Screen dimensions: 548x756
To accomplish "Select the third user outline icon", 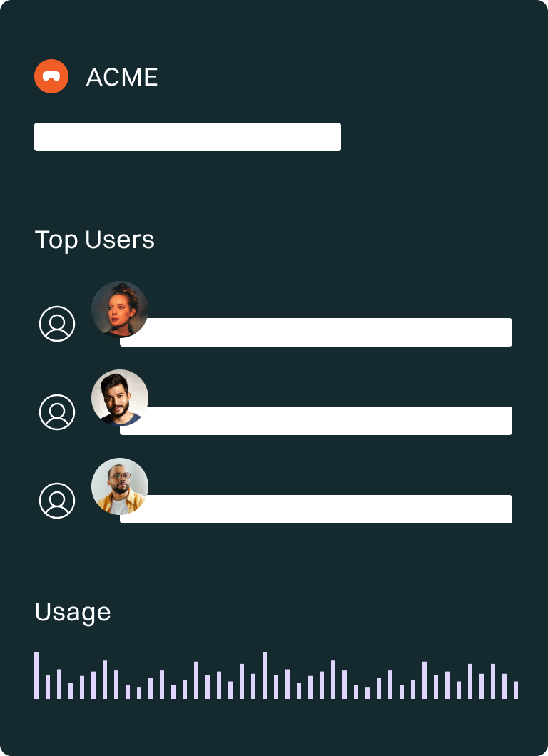I will click(57, 501).
